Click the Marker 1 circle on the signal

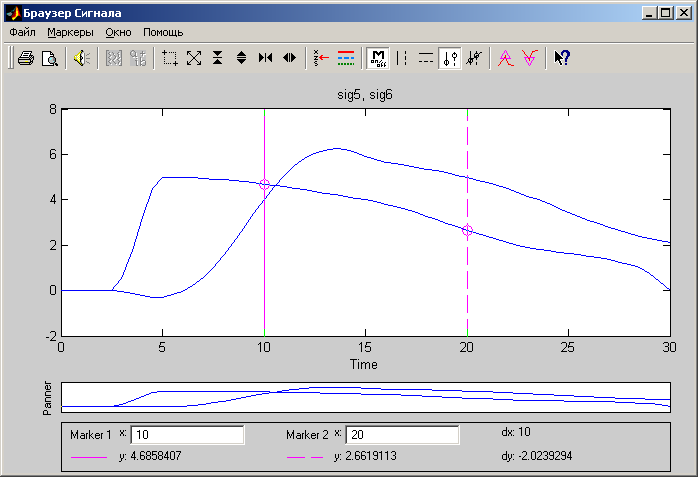click(x=264, y=184)
